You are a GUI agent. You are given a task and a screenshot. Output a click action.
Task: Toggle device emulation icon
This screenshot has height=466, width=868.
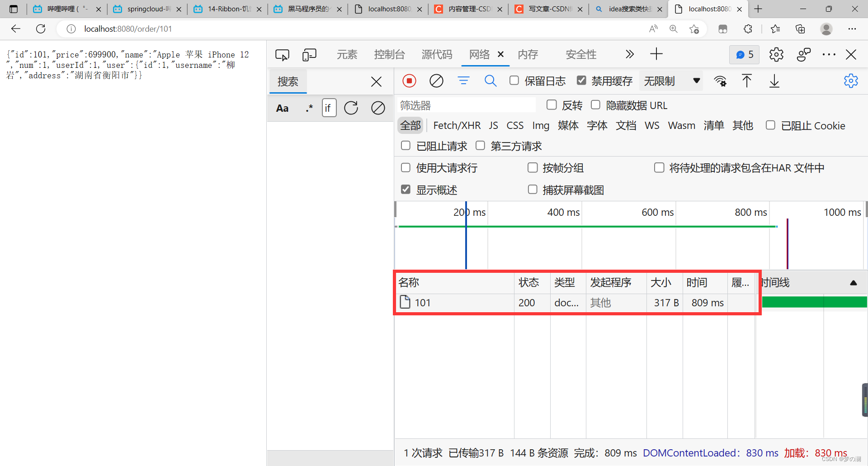309,55
